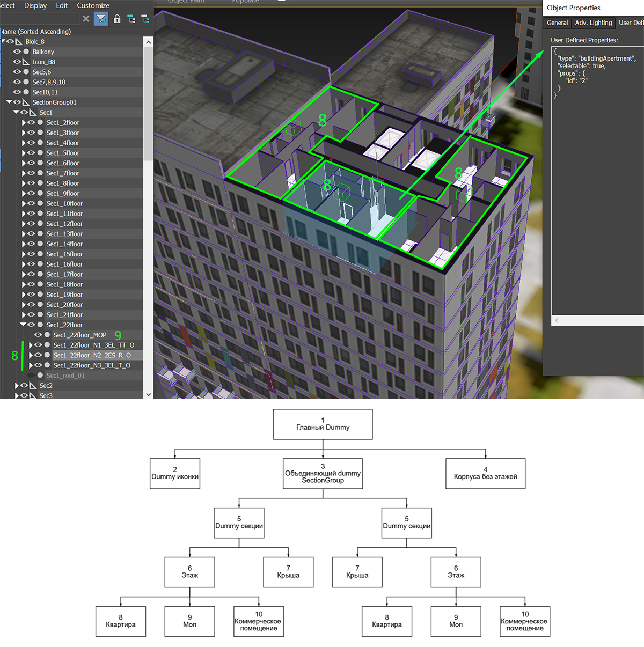Click the object dot icon of Sec1_22floor_MOP
Viewport: 644px width, 647px height.
pyautogui.click(x=47, y=335)
